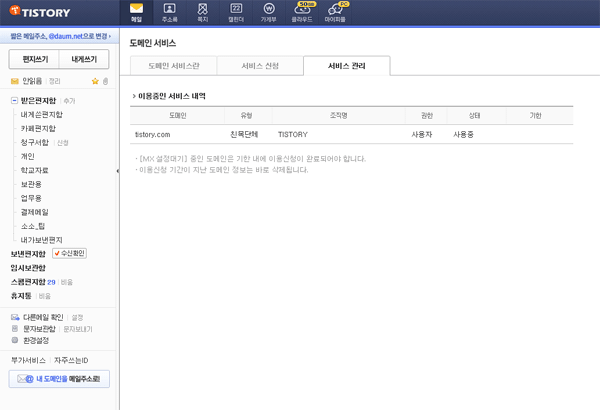Open the 보낸편지함 sent folder
Screen dimensions: 600x410
(28, 254)
